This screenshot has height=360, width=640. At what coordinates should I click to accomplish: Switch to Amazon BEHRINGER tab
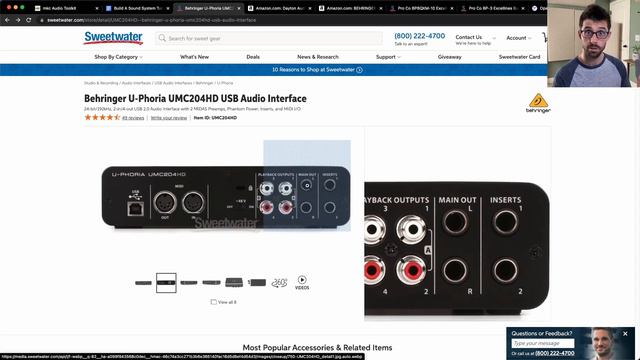[x=349, y=8]
